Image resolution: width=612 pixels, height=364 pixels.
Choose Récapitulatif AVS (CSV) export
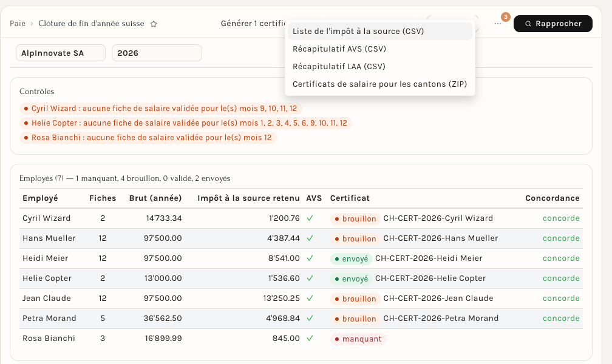tap(380, 49)
